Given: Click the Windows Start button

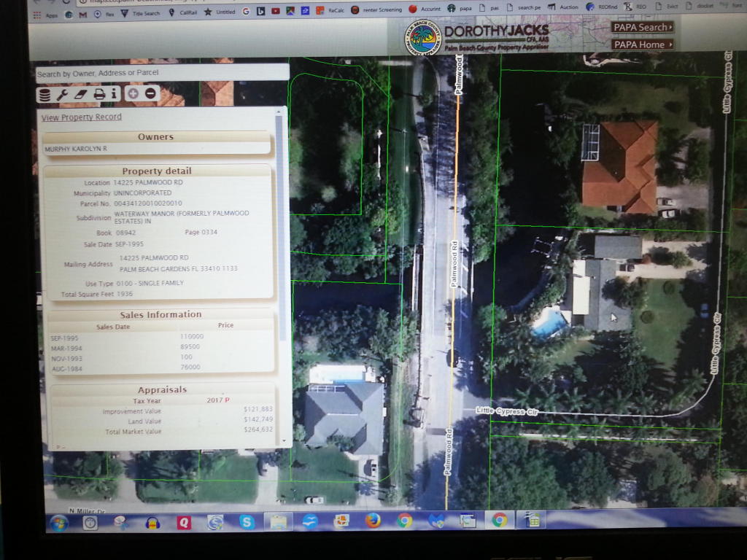Looking at the screenshot, I should click(x=58, y=522).
